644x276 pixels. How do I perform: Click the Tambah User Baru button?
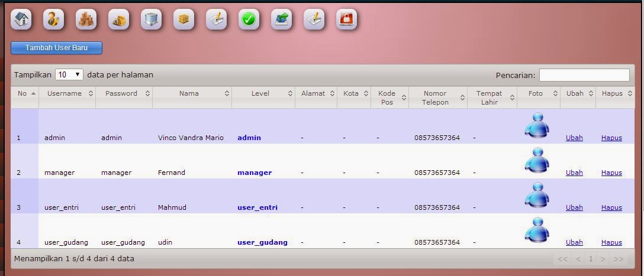pos(56,48)
